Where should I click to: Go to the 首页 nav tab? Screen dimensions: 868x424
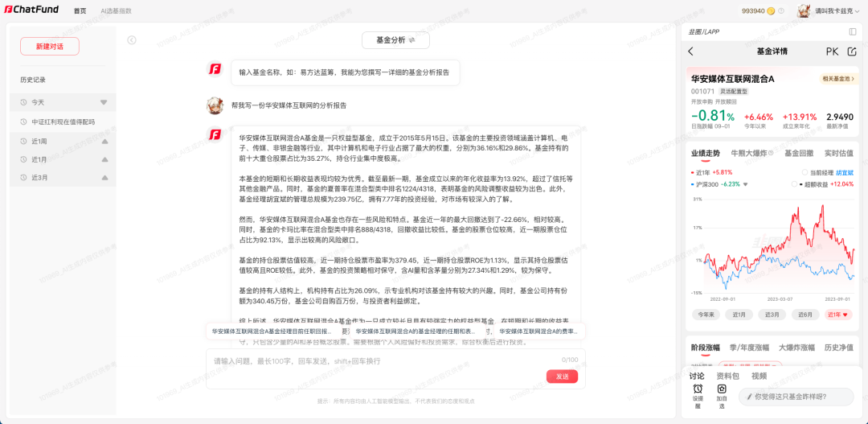click(x=80, y=11)
